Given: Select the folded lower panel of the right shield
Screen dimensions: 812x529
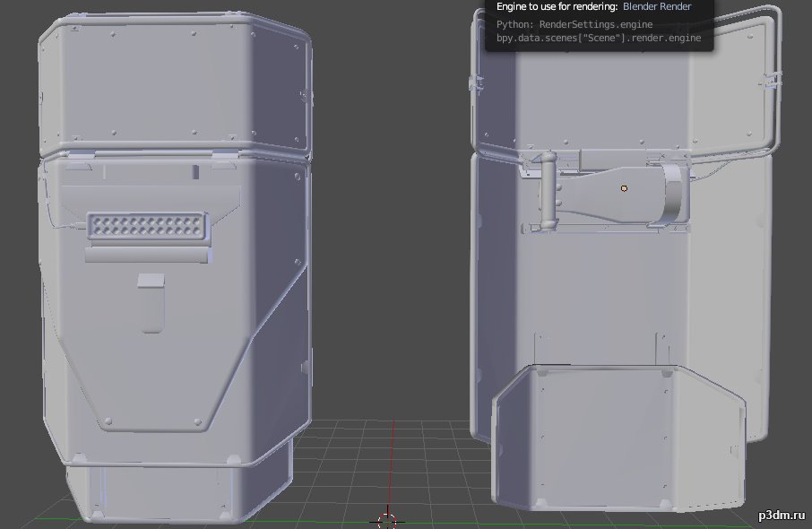Looking at the screenshot, I should 618,438.
